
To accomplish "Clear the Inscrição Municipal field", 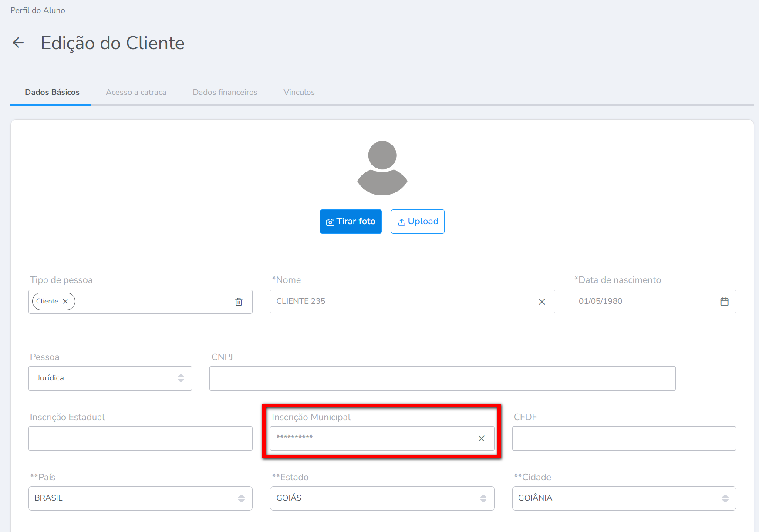I will coord(481,438).
